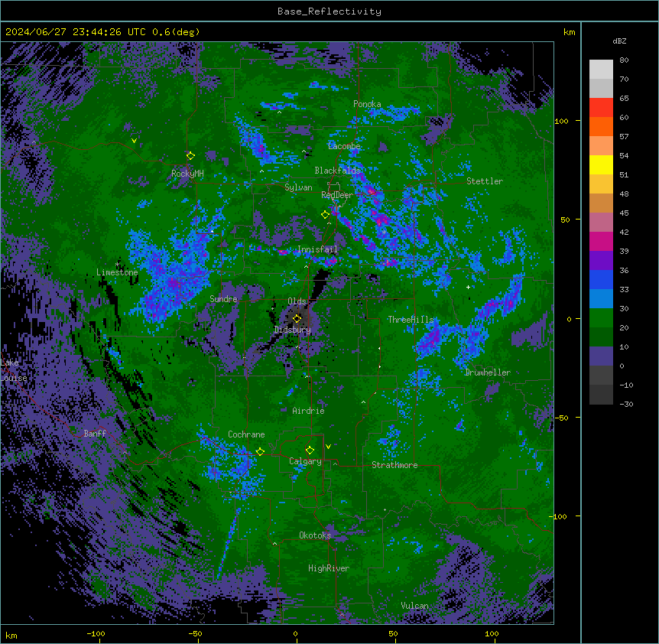The width and height of the screenshot is (659, 644).
Task: Select the yellow diamond radar site marker at Olds
Action: [x=297, y=319]
